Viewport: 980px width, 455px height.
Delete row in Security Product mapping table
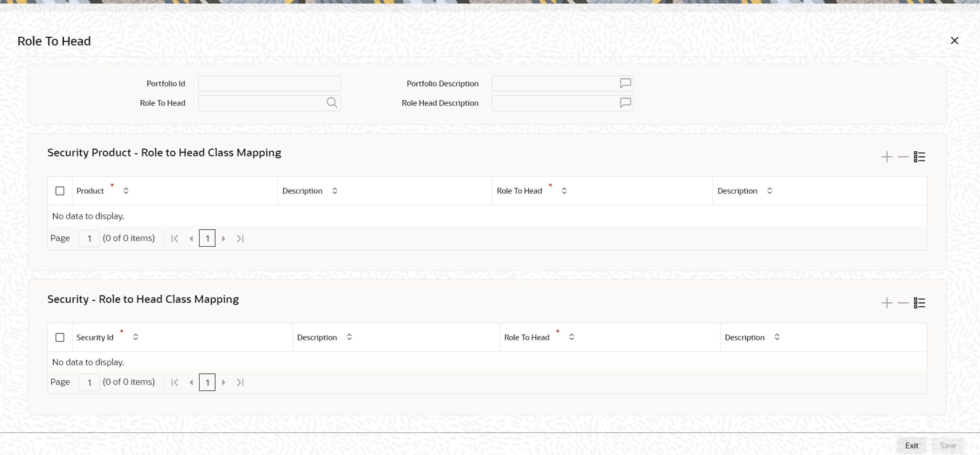[x=903, y=157]
